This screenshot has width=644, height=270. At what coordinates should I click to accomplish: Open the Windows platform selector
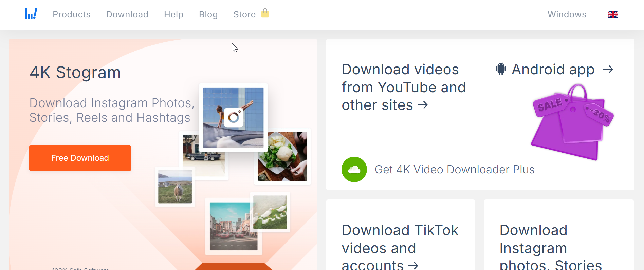point(567,14)
